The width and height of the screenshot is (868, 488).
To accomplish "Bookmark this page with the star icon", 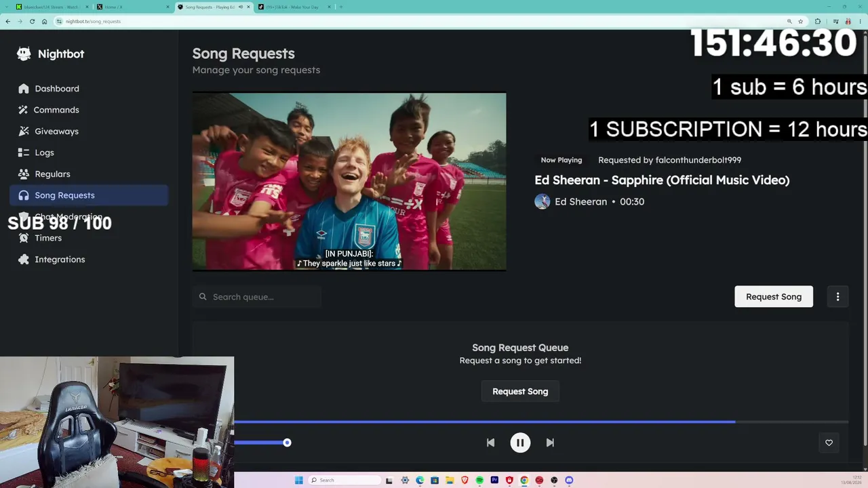I will coord(800,21).
